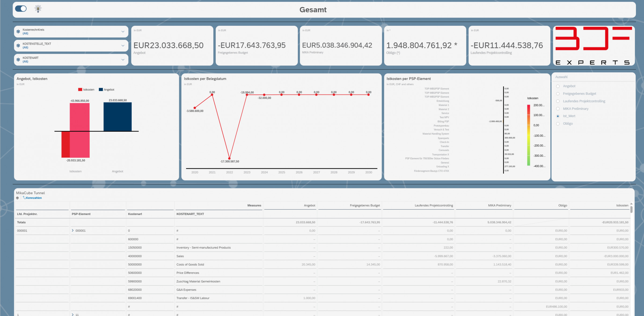The width and height of the screenshot is (644, 316).
Task: Click the 2022 data point on line chart
Action: tap(229, 158)
